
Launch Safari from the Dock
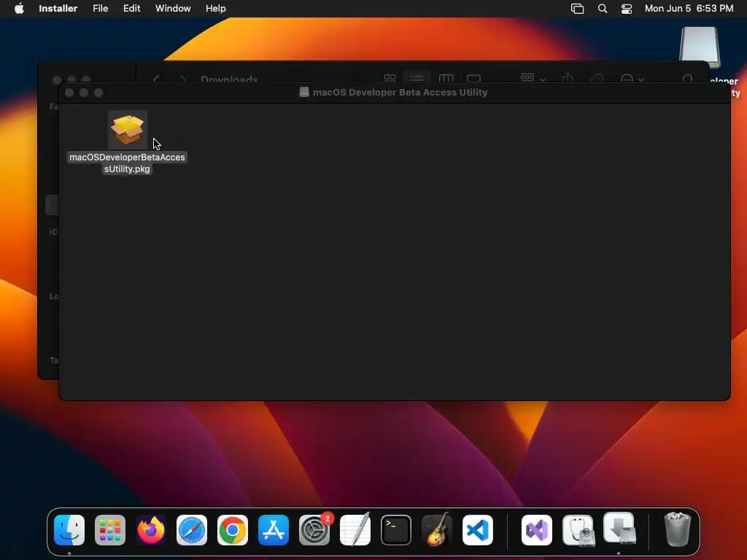pos(192,530)
